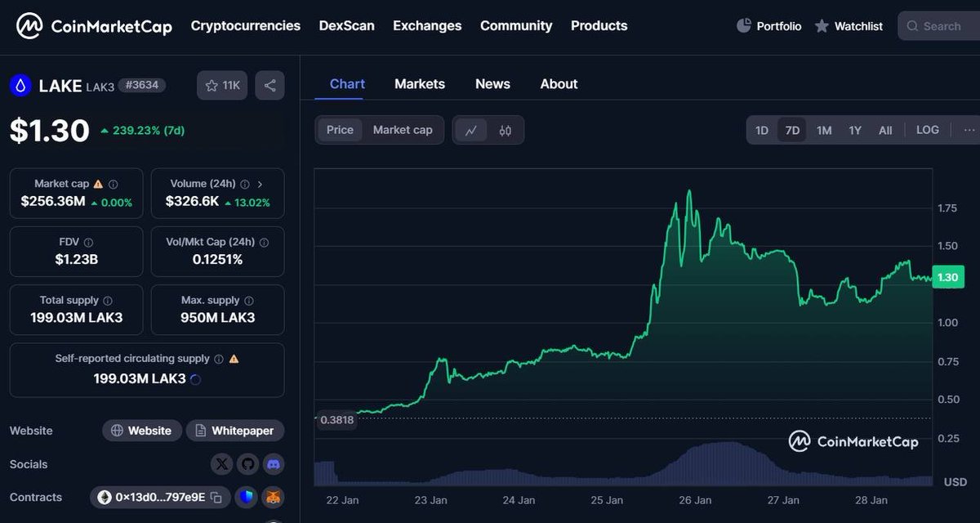
Task: Open the X (Twitter) social link
Action: (222, 464)
